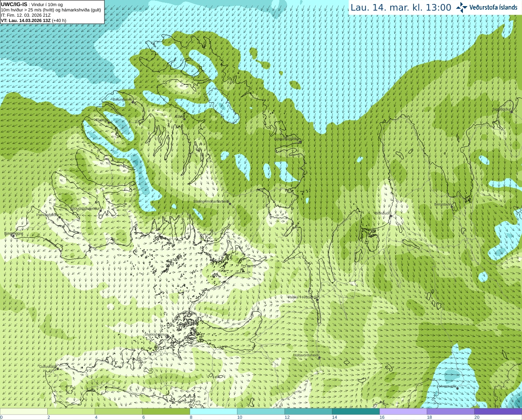Click the legend value 2
The width and height of the screenshot is (522, 420).
(49, 417)
